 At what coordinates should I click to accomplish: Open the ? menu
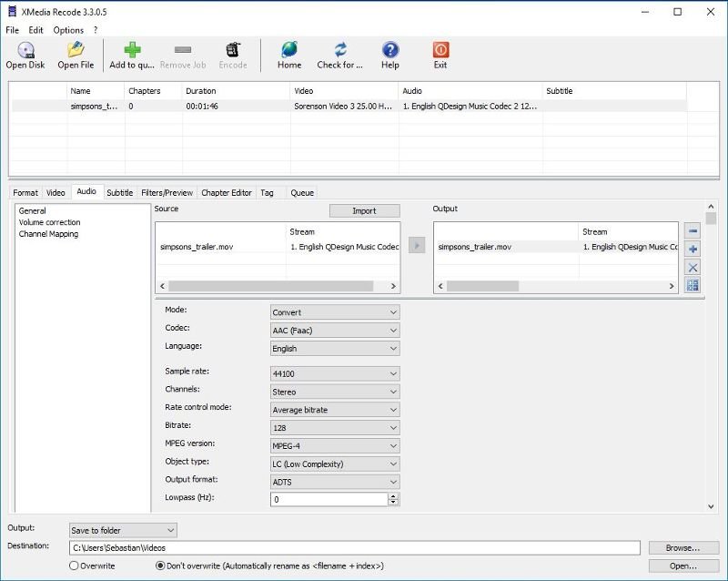pyautogui.click(x=96, y=30)
